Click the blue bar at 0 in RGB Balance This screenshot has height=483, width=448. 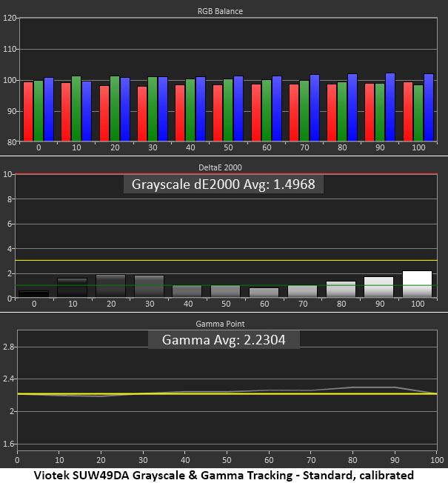49,110
